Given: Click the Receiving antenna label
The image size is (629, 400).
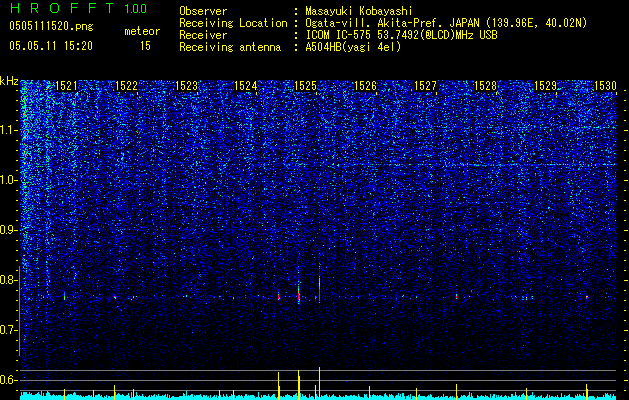Looking at the screenshot, I should tap(230, 47).
